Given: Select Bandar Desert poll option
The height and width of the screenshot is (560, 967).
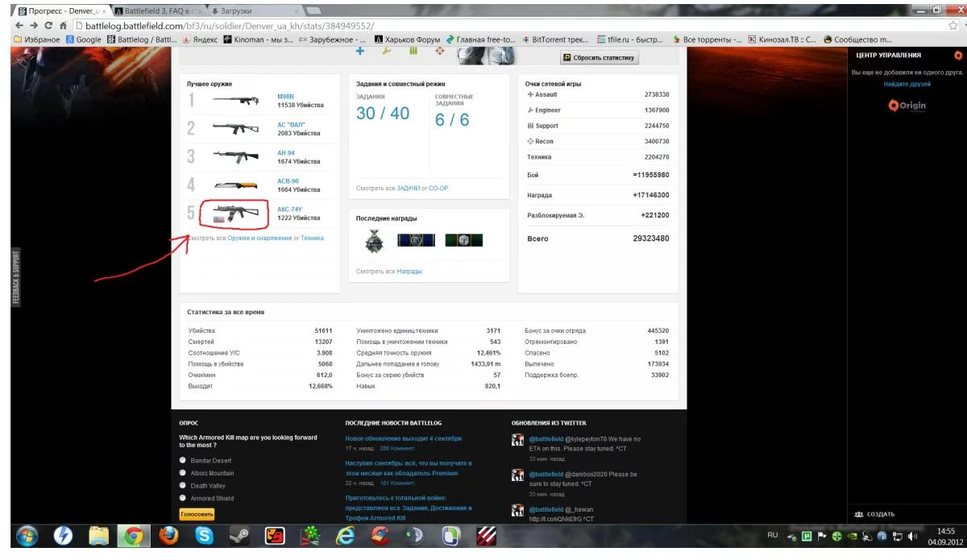Looking at the screenshot, I should coord(183,460).
